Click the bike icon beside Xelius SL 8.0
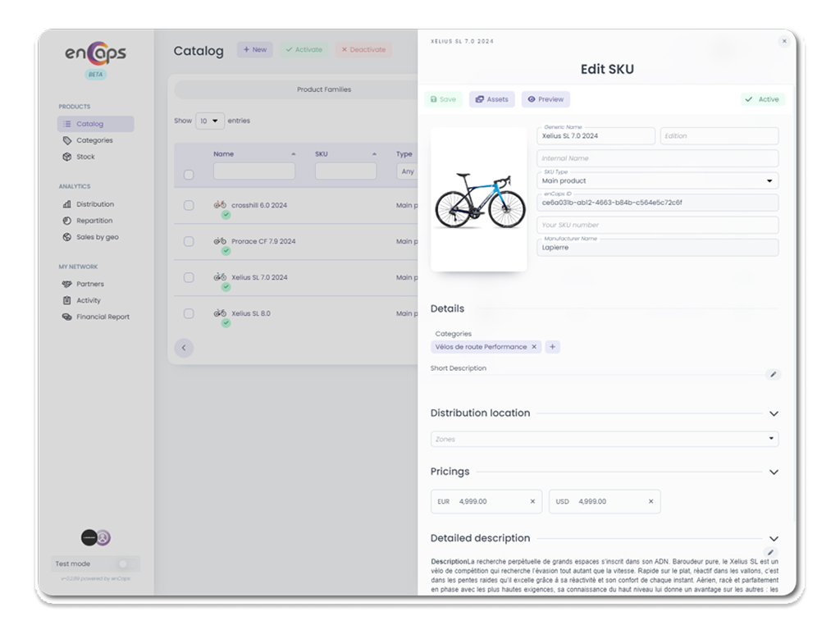 click(220, 313)
